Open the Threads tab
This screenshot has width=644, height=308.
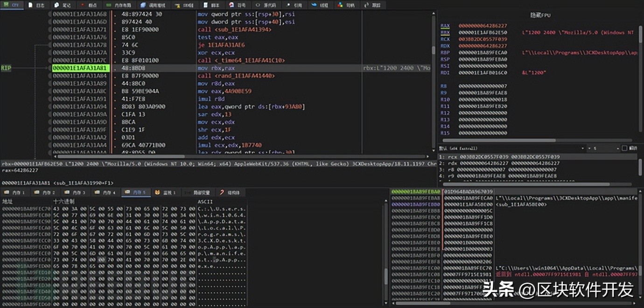click(x=320, y=5)
